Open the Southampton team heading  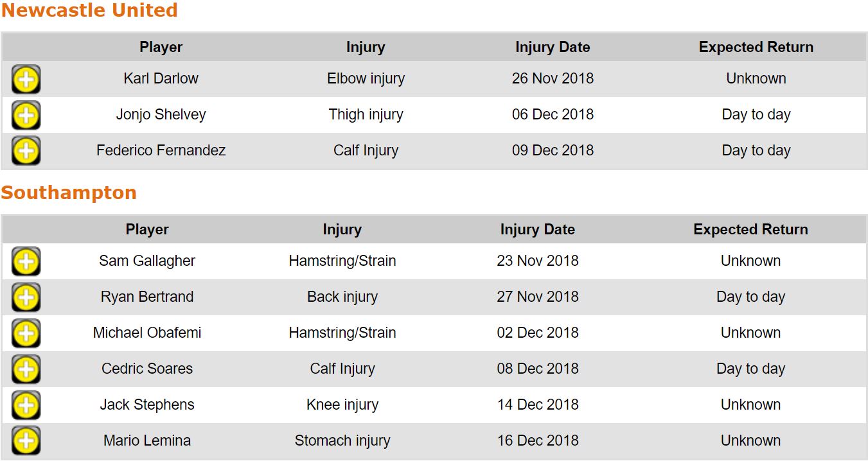[69, 193]
